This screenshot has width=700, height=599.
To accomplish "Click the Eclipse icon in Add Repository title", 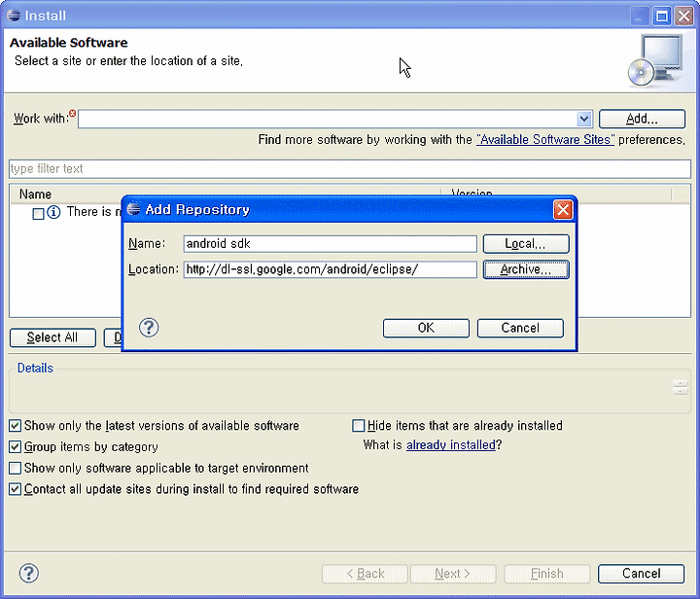I will pyautogui.click(x=133, y=209).
